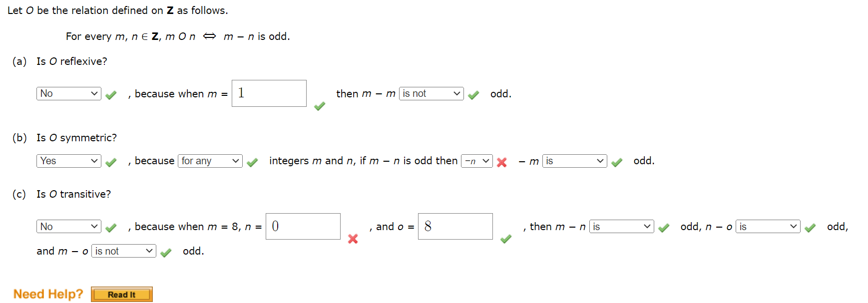Open the symmetric answer dropdown showing 'Yes'
The height and width of the screenshot is (303, 868).
[x=68, y=161]
